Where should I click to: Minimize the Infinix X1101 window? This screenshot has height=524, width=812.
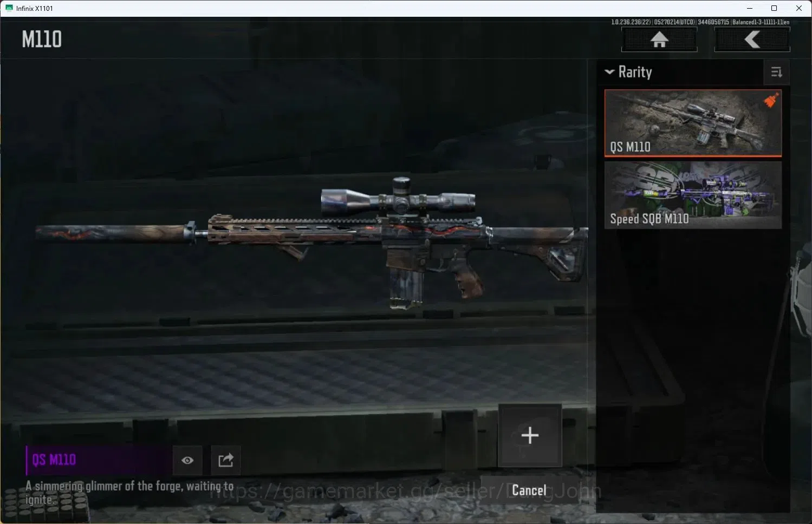pyautogui.click(x=750, y=8)
